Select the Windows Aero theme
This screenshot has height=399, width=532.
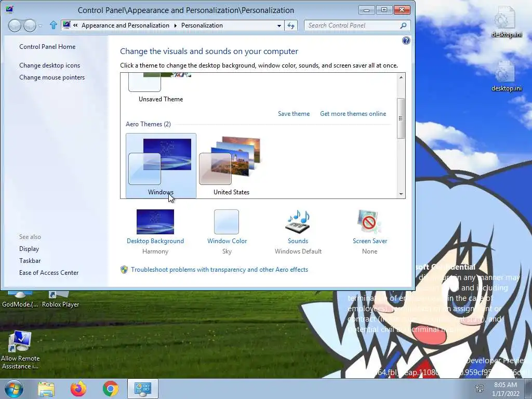tap(161, 166)
